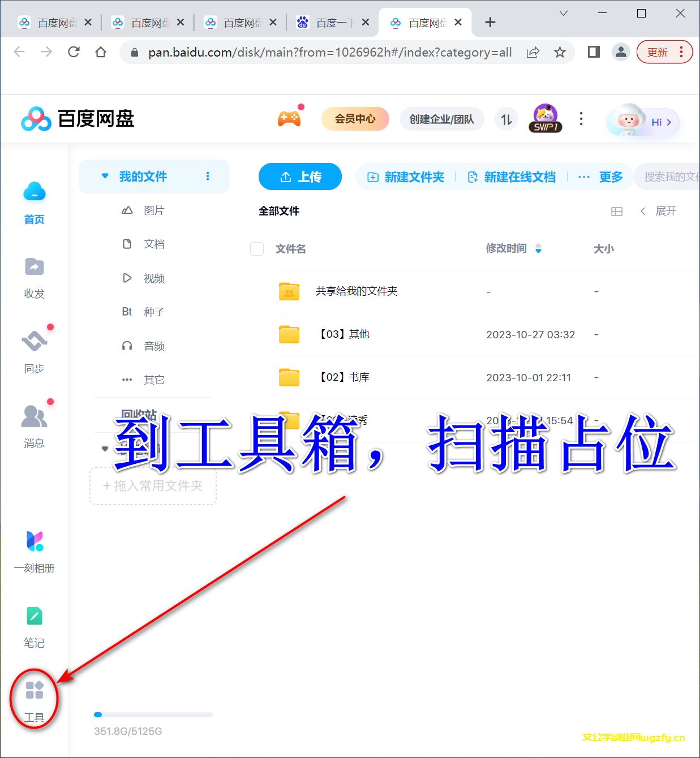The width and height of the screenshot is (700, 758).
Task: Click the Baidu Netdisk logo
Action: click(x=78, y=119)
